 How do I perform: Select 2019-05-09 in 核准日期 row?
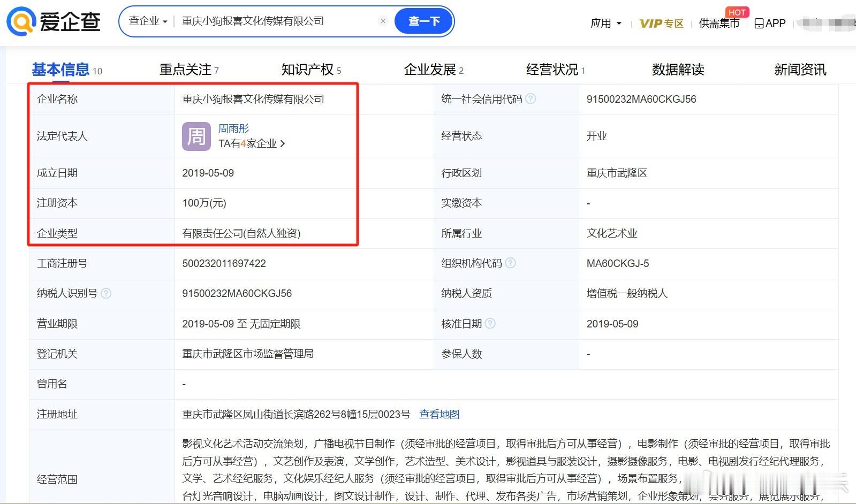pos(612,324)
